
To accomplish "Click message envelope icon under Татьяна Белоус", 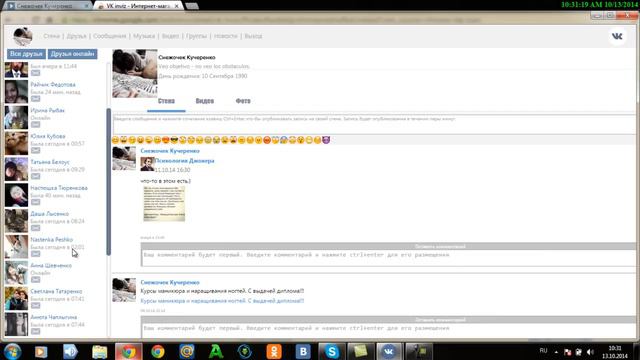I will pyautogui.click(x=36, y=176).
